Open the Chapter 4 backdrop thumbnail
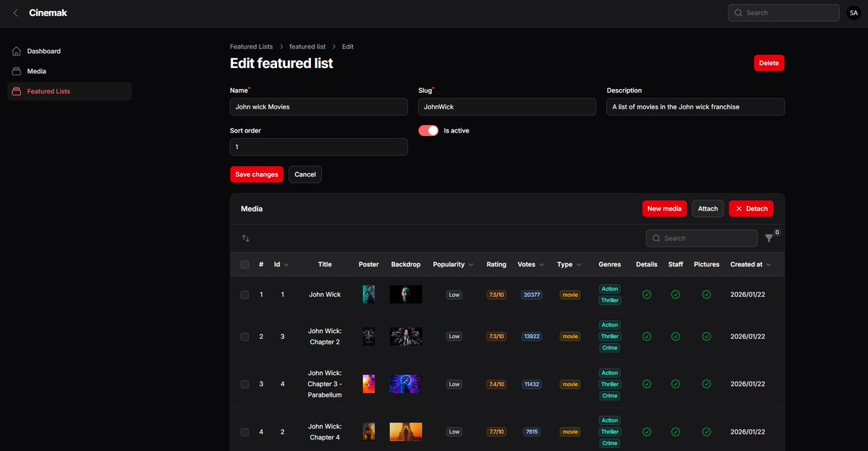The height and width of the screenshot is (451, 868). [406, 432]
